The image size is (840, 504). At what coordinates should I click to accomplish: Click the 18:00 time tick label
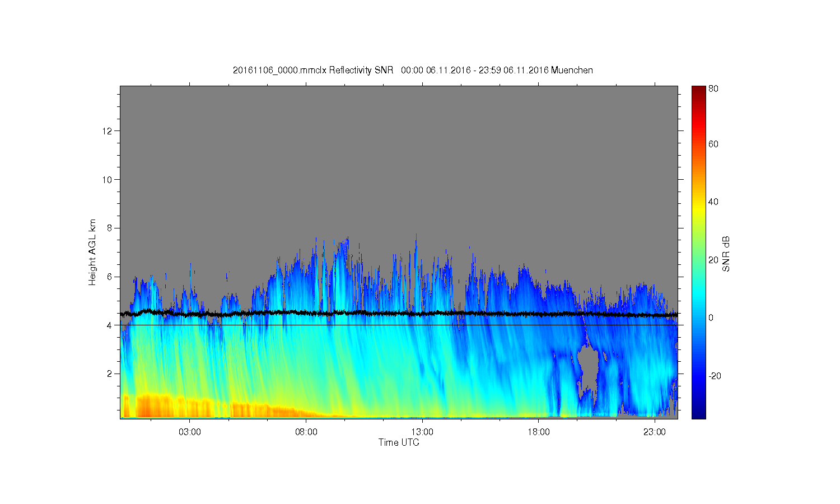click(x=539, y=432)
